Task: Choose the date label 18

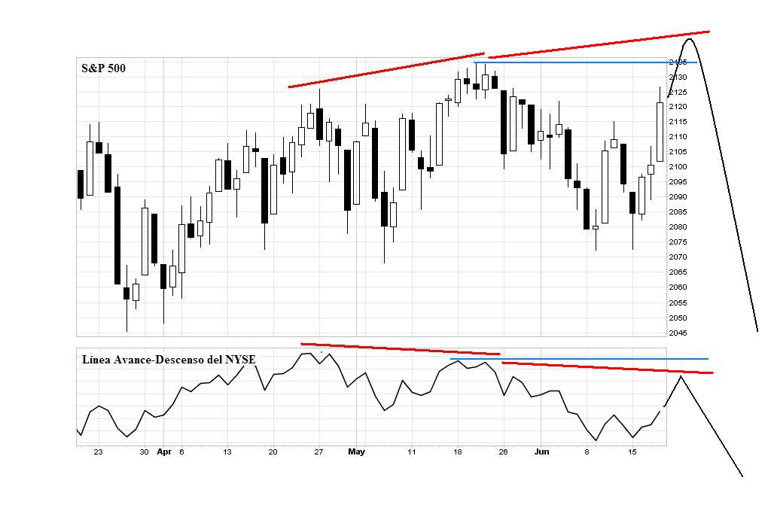Action: tap(457, 452)
